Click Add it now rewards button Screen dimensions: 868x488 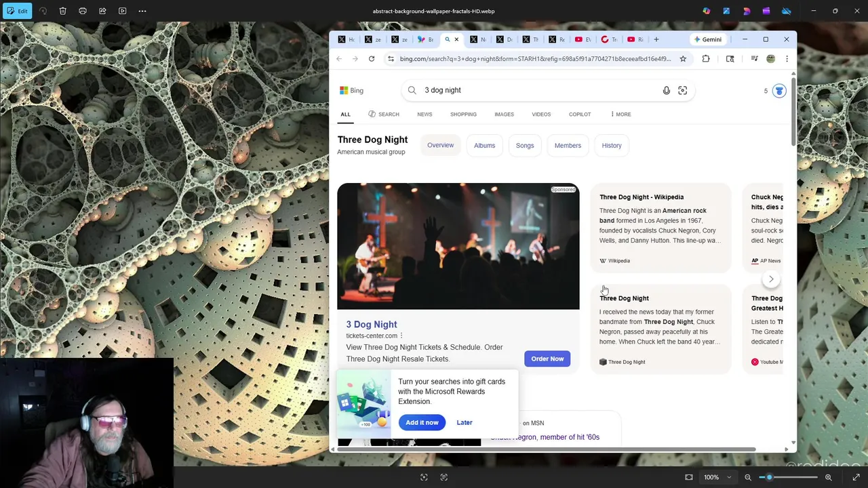(x=422, y=422)
